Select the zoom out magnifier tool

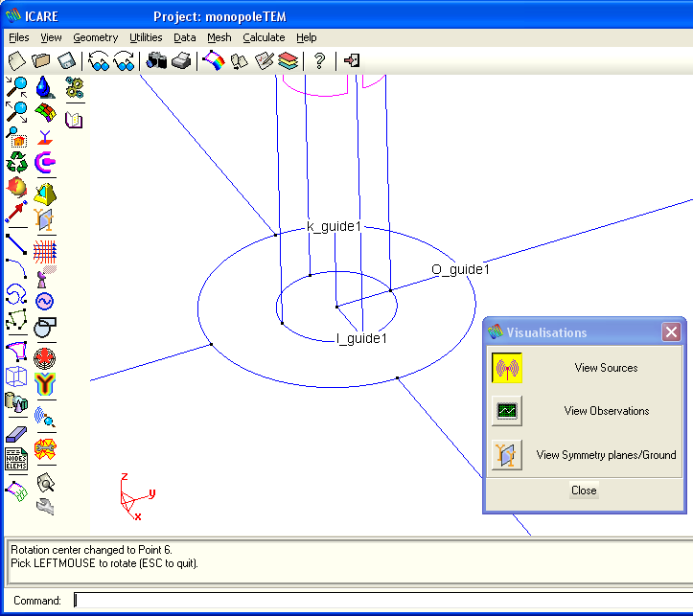click(16, 112)
